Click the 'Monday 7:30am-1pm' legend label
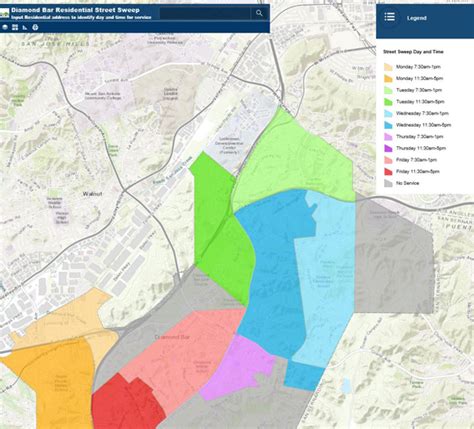The height and width of the screenshot is (429, 474). (x=418, y=67)
